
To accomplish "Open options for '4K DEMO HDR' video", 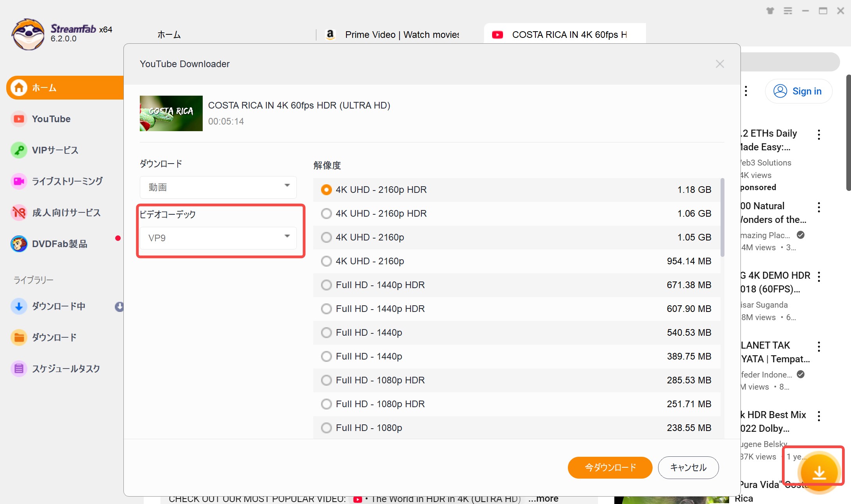I will 819,277.
